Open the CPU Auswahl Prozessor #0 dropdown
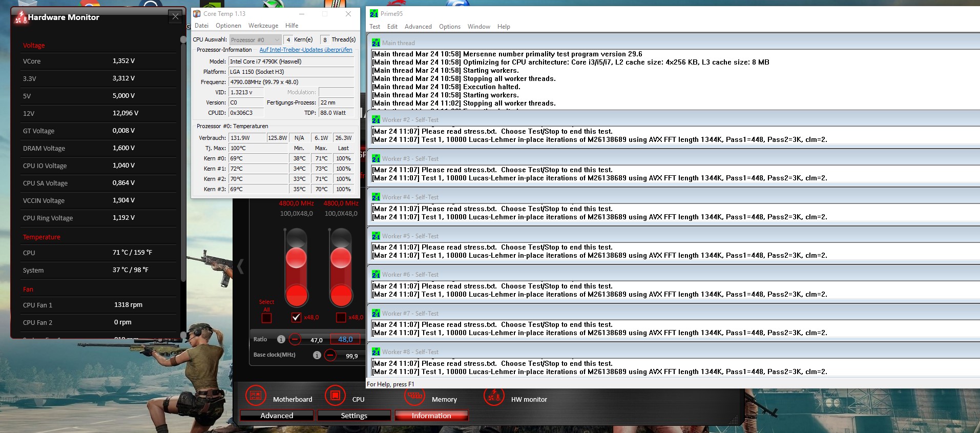 click(x=255, y=39)
